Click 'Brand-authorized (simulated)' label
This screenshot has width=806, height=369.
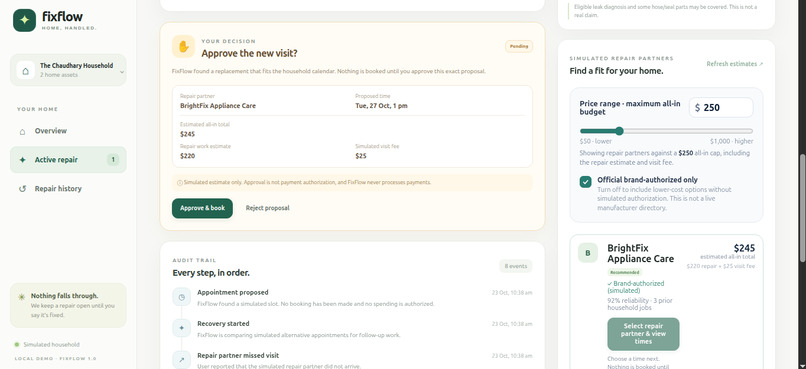636,287
